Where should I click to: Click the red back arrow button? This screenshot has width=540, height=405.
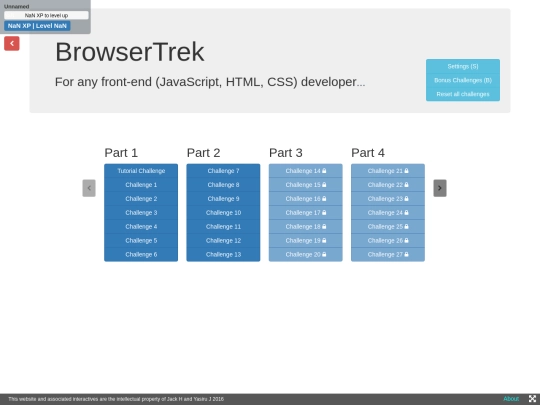coord(12,43)
